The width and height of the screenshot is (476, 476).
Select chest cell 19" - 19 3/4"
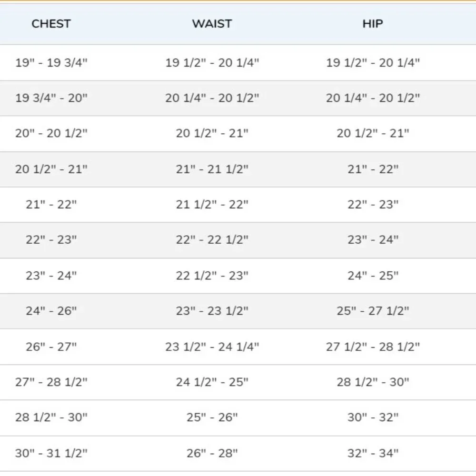coord(51,62)
